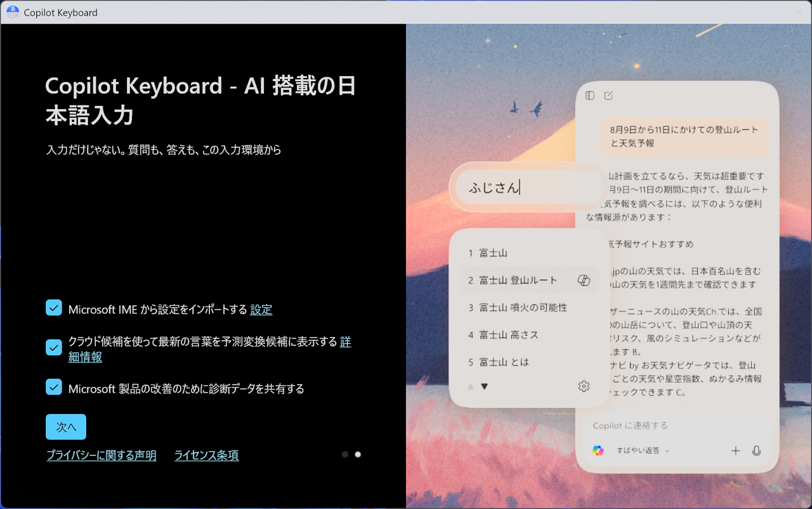The height and width of the screenshot is (509, 812).
Task: Click the sidebar panel toggle icon
Action: (590, 96)
